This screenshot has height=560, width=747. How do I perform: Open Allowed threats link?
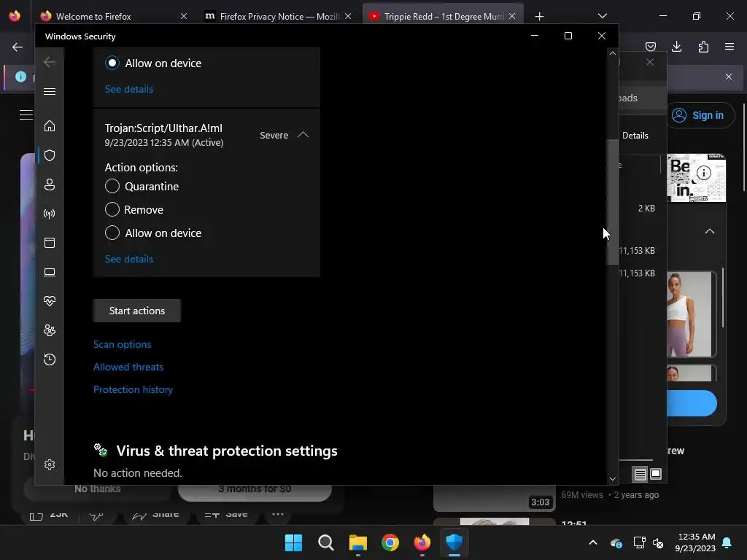128,367
